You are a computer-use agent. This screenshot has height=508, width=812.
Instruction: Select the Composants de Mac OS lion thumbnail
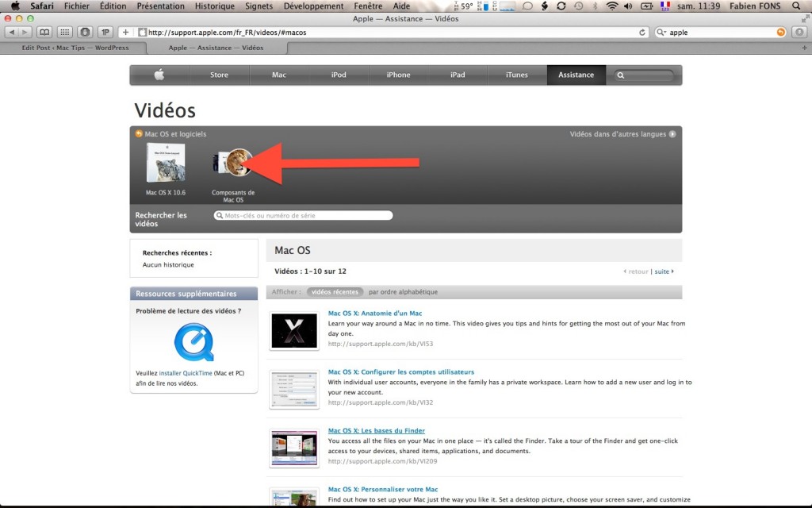pos(233,162)
